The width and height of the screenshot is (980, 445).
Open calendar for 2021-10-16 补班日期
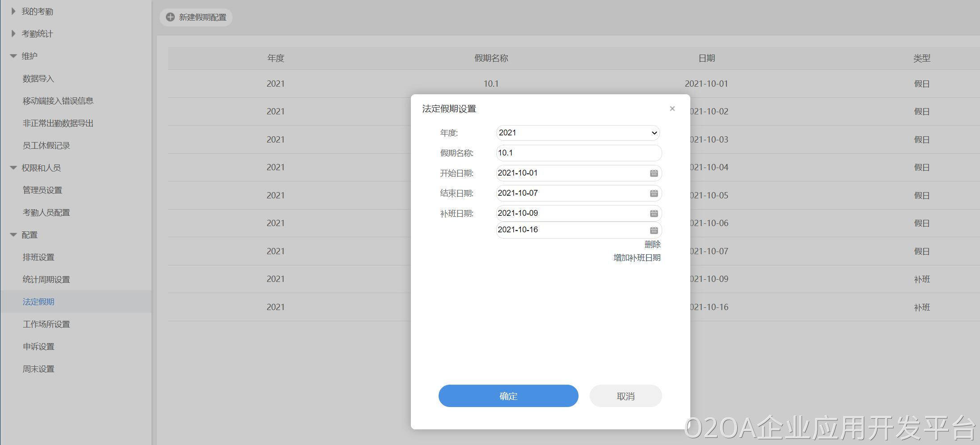tap(654, 230)
